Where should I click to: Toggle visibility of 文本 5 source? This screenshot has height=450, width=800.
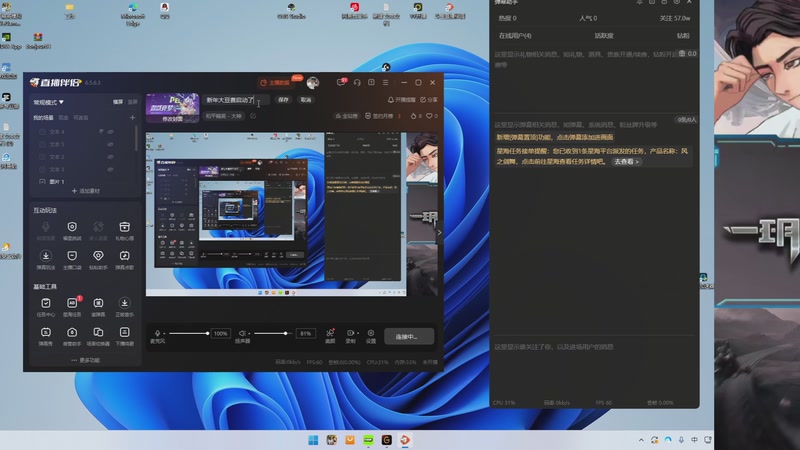(110, 144)
